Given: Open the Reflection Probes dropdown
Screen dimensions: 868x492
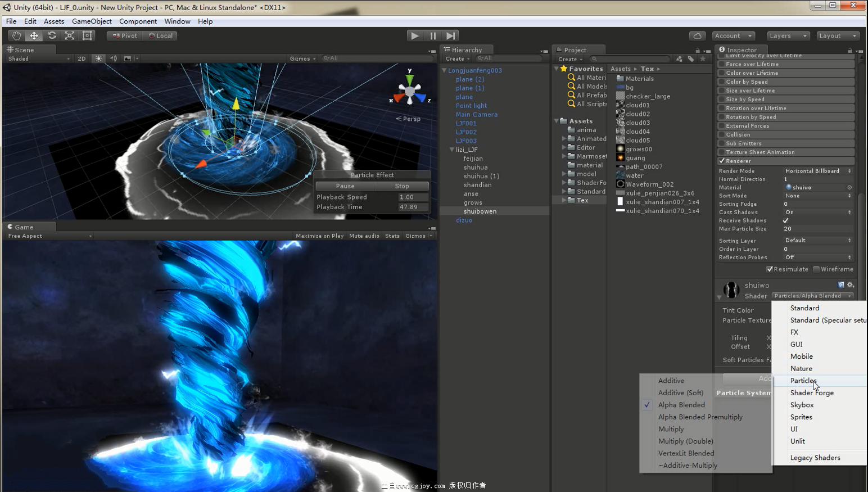Looking at the screenshot, I should [x=818, y=258].
